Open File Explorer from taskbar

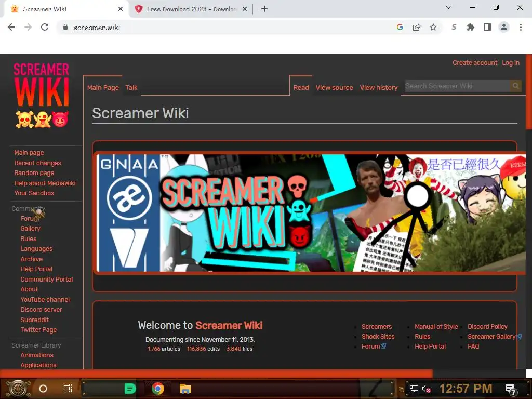tap(185, 389)
